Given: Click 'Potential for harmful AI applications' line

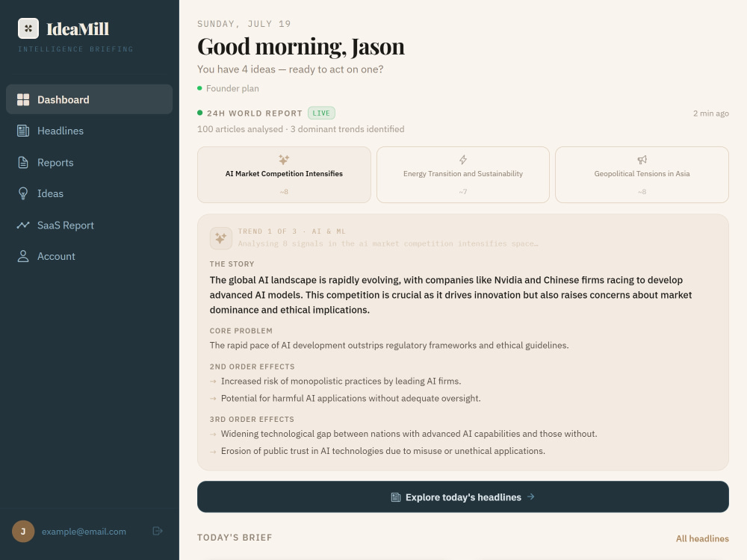Looking at the screenshot, I should [x=350, y=398].
